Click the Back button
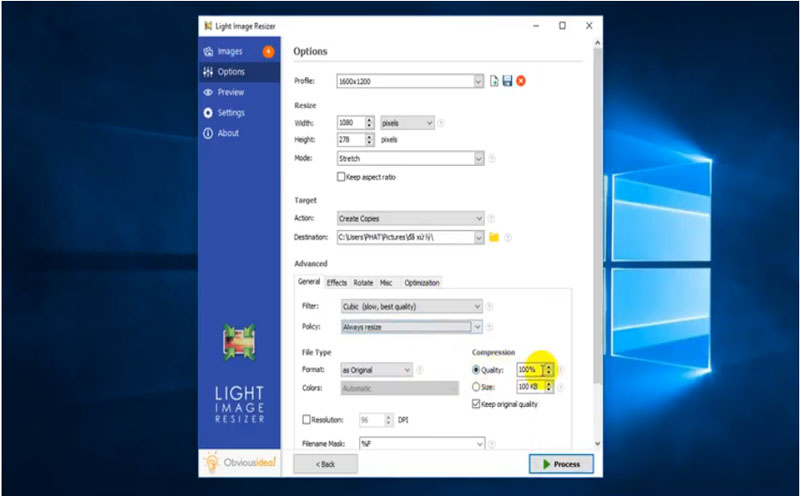The image size is (800, 500). [325, 464]
